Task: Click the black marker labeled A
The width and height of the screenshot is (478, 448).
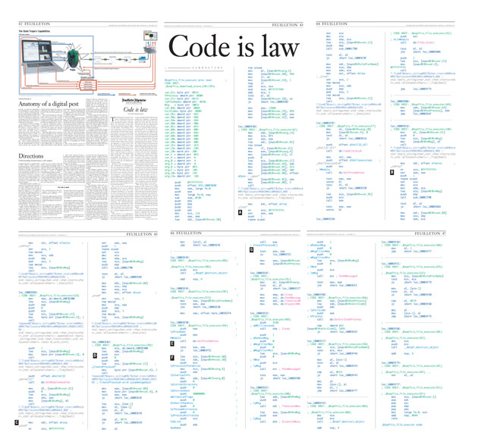Action: [241, 213]
